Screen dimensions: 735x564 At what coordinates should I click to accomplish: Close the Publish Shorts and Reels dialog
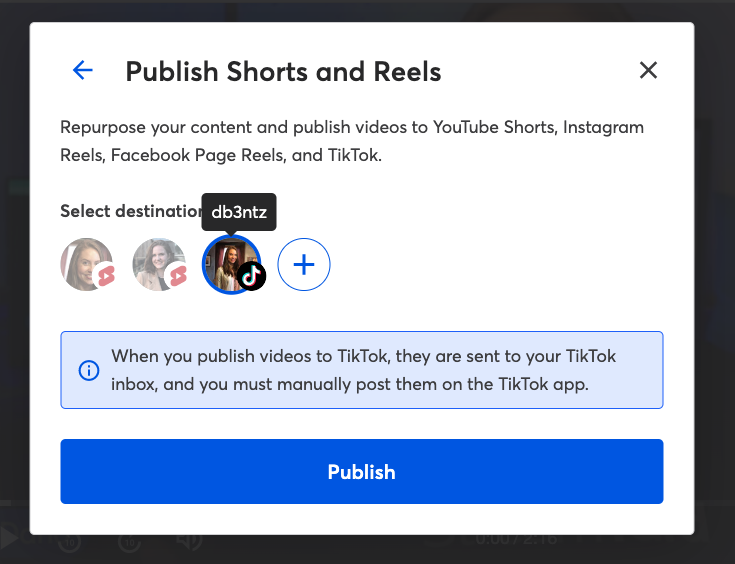[x=648, y=70]
